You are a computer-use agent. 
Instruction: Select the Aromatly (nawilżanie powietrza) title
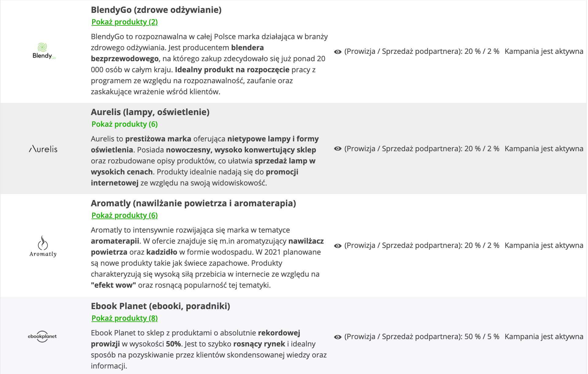[193, 203]
